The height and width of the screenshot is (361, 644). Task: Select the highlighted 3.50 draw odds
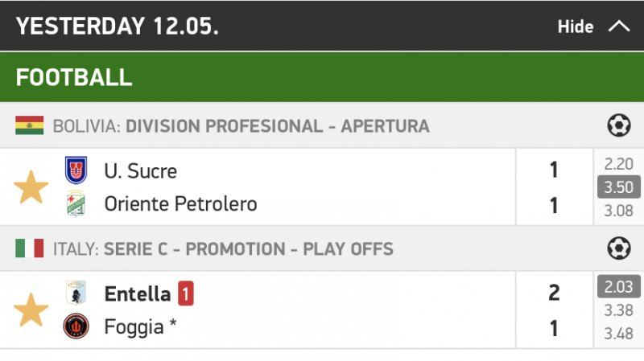tap(618, 188)
